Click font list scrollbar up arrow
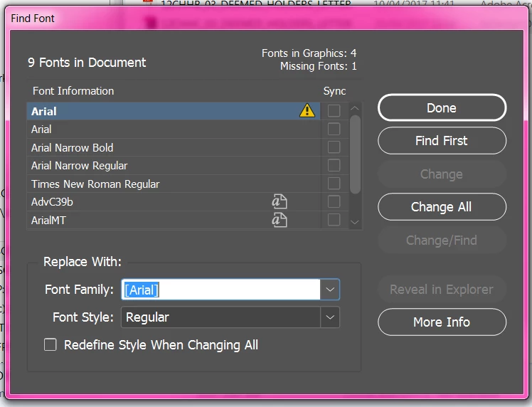Image resolution: width=532 pixels, height=407 pixels. [355, 108]
